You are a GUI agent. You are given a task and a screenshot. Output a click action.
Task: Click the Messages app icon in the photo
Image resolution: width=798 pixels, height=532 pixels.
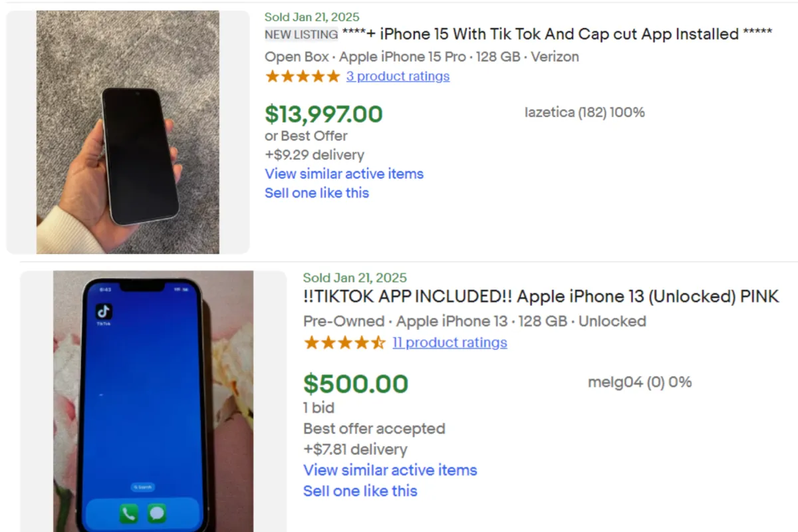tap(158, 513)
